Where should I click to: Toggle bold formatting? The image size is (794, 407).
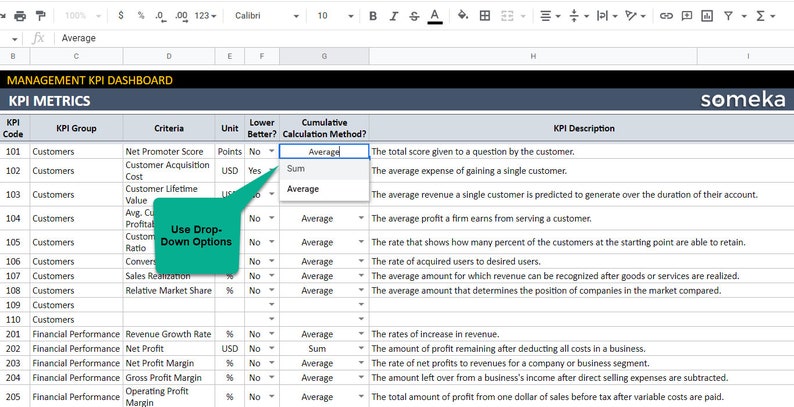373,16
